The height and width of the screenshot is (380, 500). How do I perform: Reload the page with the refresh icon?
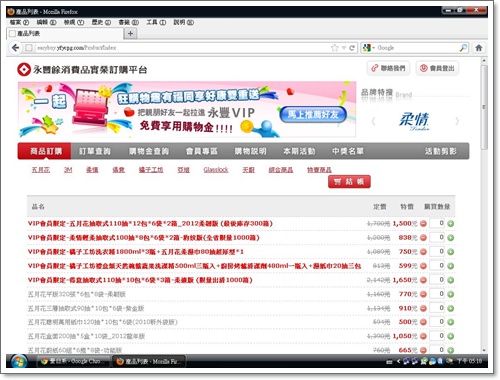point(352,48)
